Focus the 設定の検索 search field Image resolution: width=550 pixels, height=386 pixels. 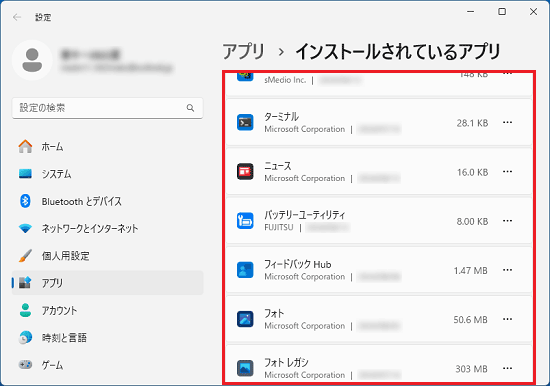[107, 108]
